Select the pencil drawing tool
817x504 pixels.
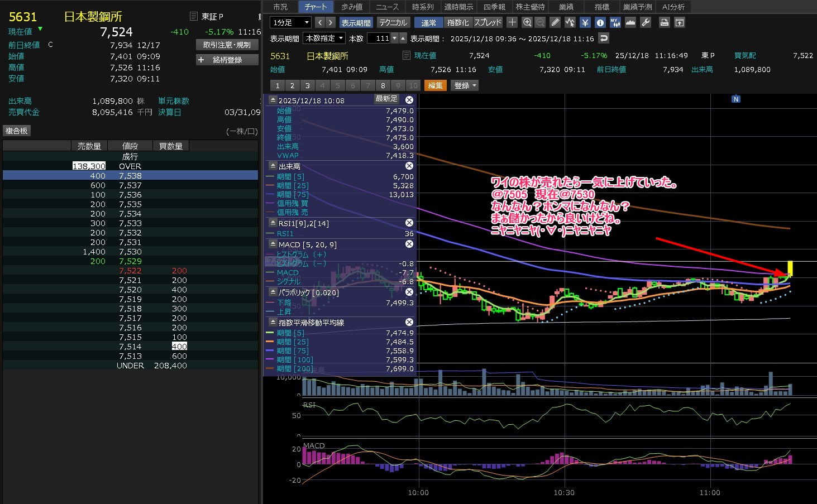(x=555, y=22)
